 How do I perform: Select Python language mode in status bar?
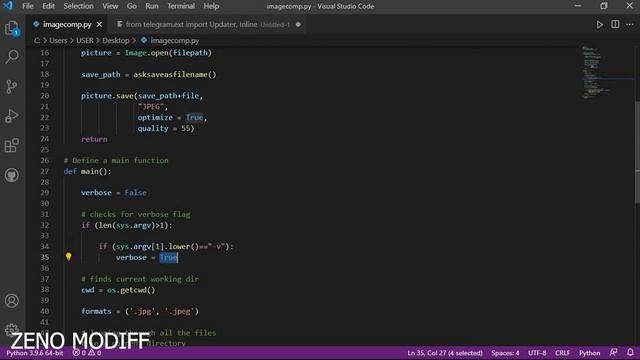pos(589,353)
